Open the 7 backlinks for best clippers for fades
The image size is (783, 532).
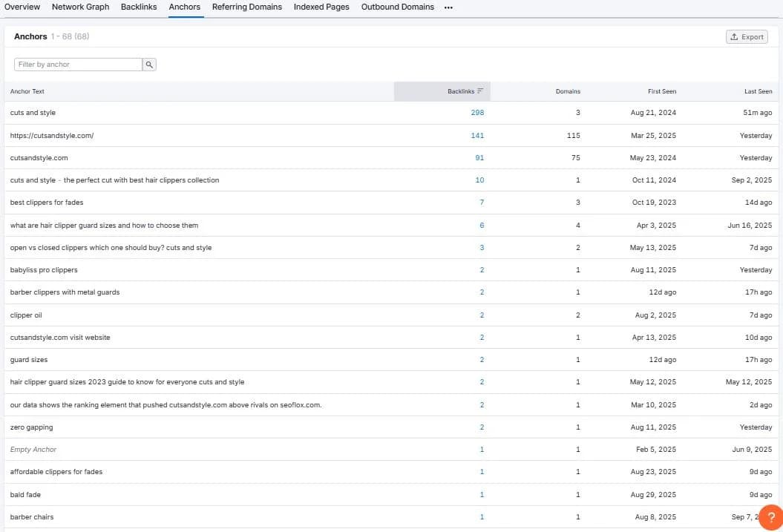(x=482, y=203)
